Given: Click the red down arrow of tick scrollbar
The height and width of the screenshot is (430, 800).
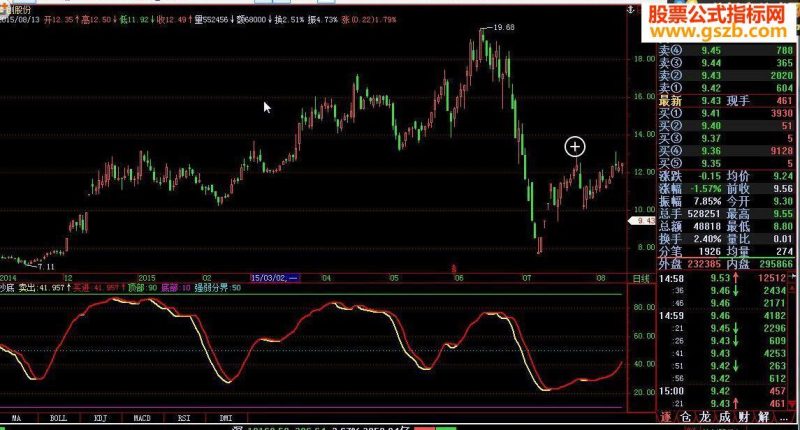Looking at the screenshot, I should [x=792, y=404].
